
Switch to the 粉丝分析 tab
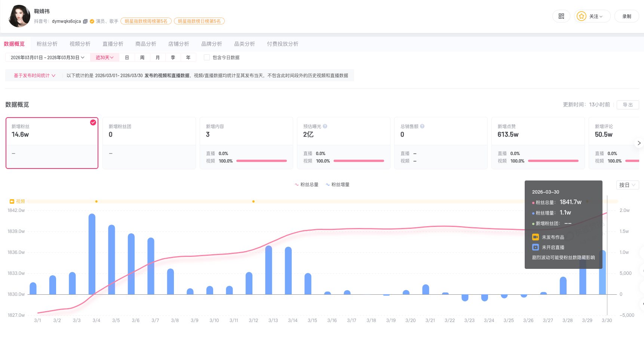tap(47, 44)
